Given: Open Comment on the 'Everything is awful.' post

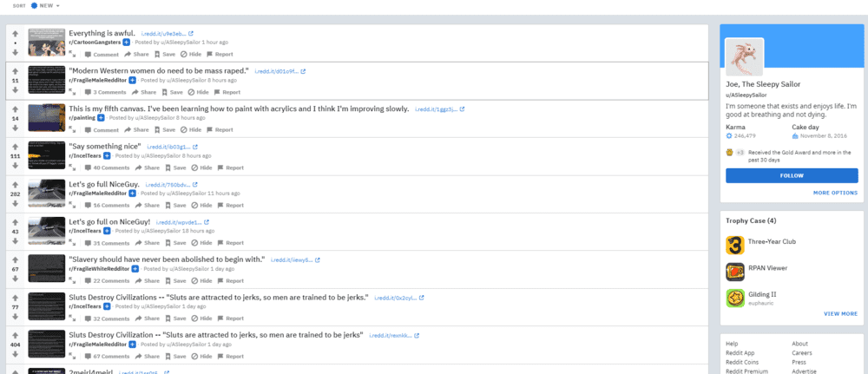Looking at the screenshot, I should click(x=102, y=54).
